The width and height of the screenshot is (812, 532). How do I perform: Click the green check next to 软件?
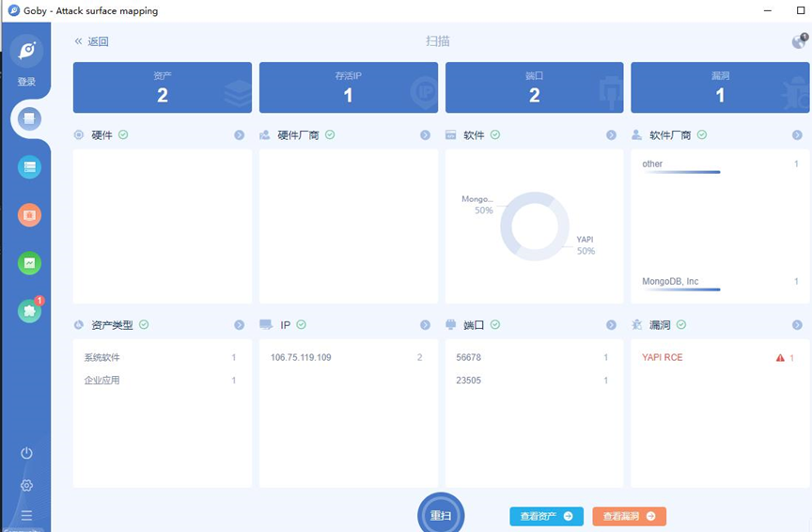pyautogui.click(x=495, y=135)
